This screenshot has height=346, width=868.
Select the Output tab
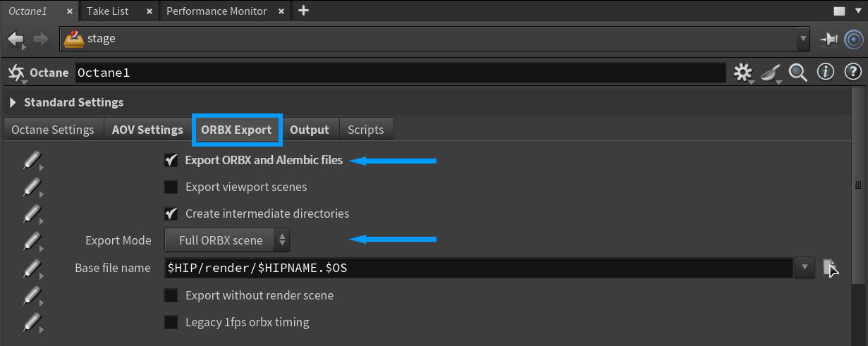click(x=310, y=130)
